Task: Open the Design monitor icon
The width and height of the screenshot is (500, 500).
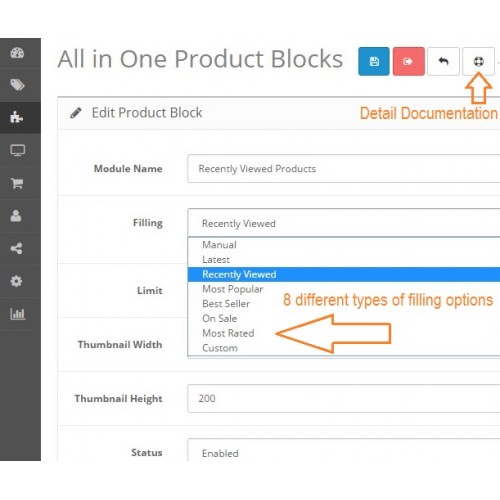Action: (x=17, y=150)
